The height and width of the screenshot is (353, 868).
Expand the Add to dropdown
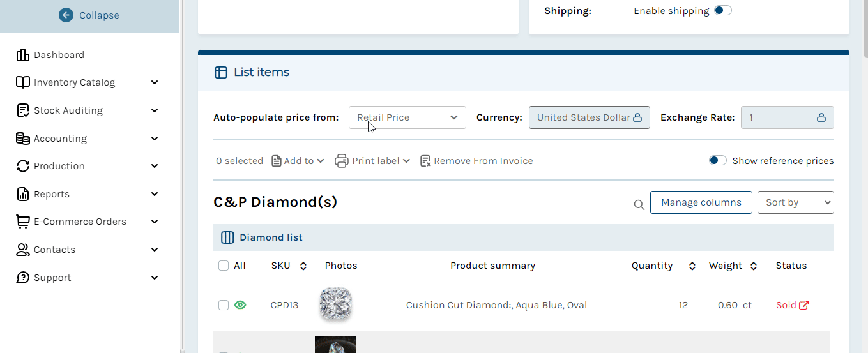[x=298, y=161]
